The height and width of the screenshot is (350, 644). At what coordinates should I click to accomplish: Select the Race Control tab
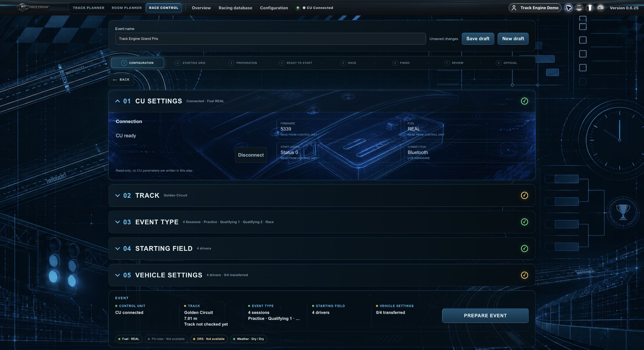[163, 8]
